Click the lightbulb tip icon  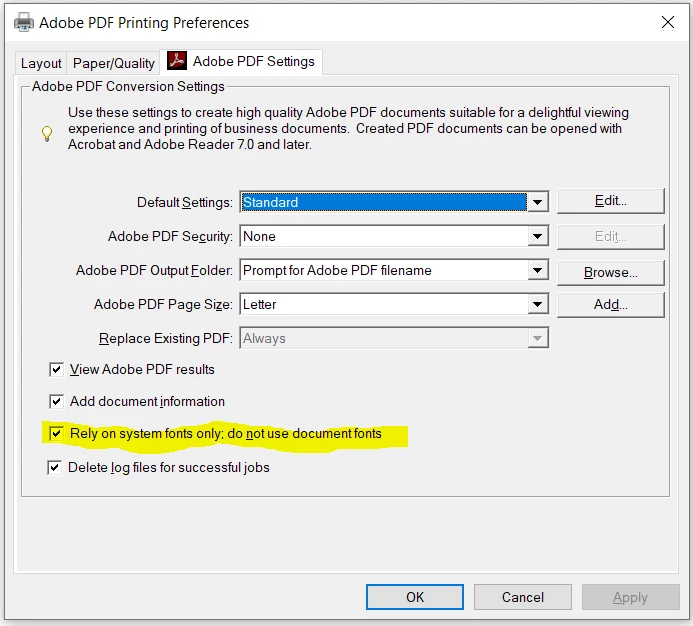(47, 134)
